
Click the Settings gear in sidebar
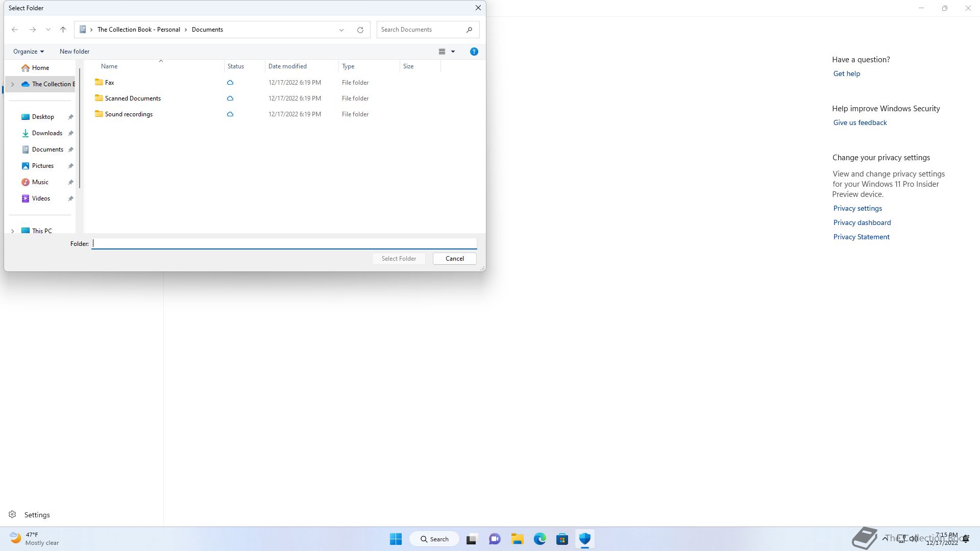12,515
